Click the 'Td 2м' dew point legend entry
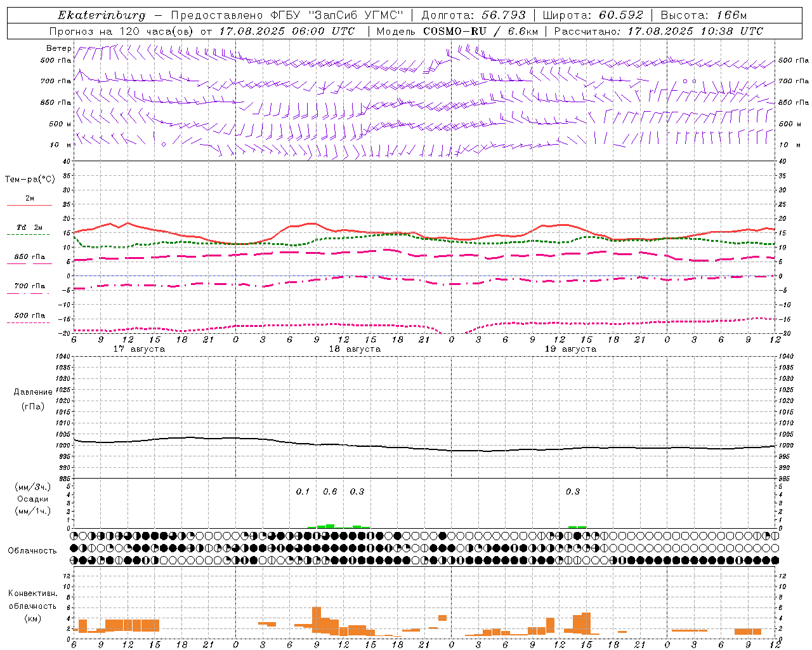The height and width of the screenshot is (650, 812). click(x=30, y=227)
